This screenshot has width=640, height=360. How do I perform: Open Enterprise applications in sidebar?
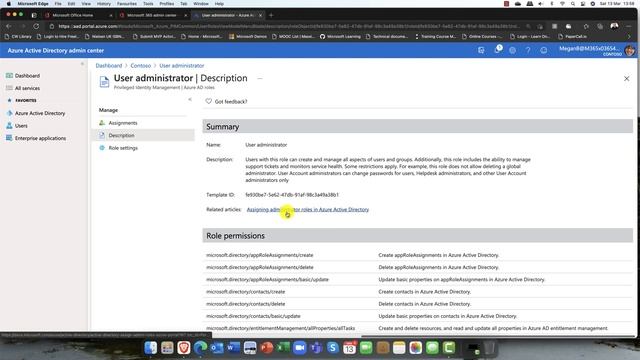tap(36, 138)
